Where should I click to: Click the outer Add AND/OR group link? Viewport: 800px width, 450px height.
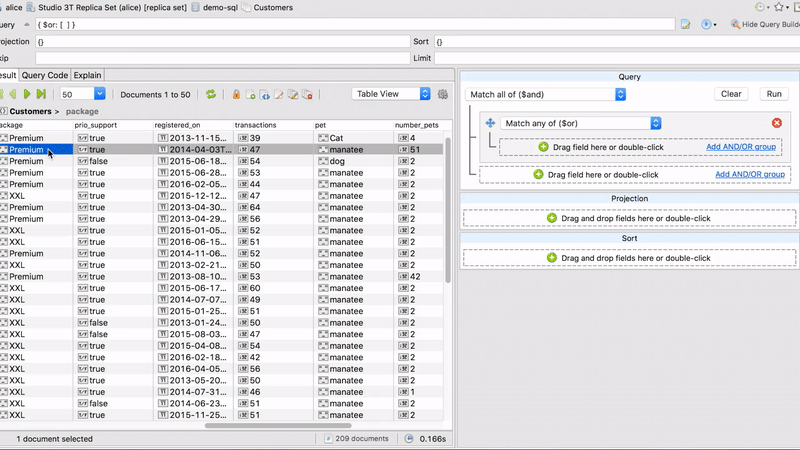pyautogui.click(x=750, y=174)
